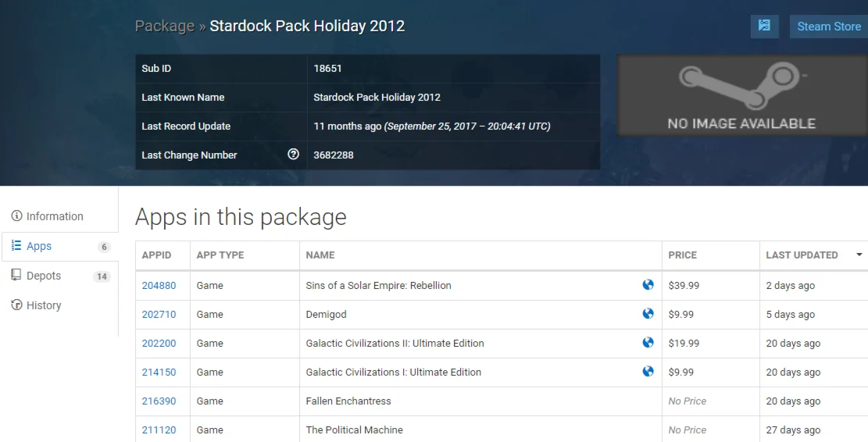
Task: Click globe icon for Galactic Civilizations I
Action: pyautogui.click(x=648, y=372)
